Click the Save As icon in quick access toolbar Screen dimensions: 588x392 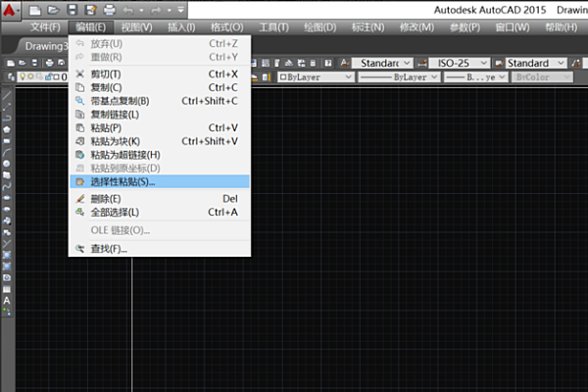pyautogui.click(x=90, y=10)
